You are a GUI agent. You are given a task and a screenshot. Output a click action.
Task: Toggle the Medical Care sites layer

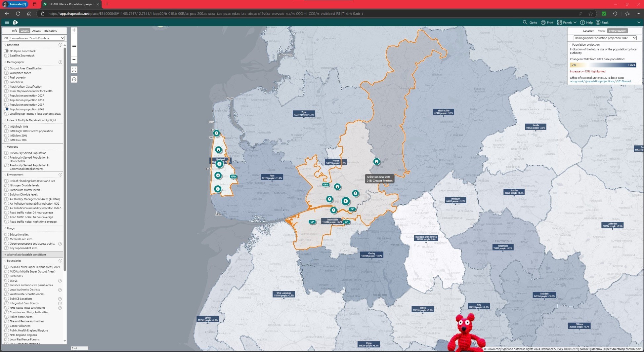click(7, 239)
